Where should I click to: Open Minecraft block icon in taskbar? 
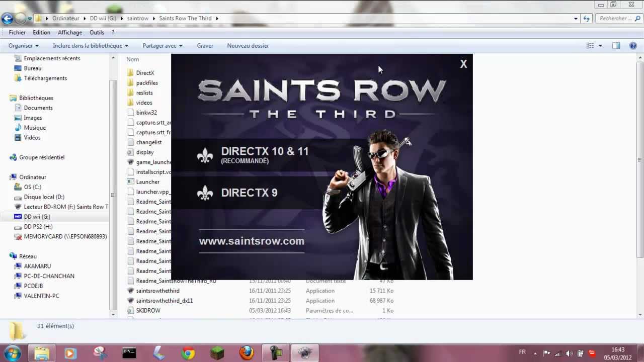(217, 353)
